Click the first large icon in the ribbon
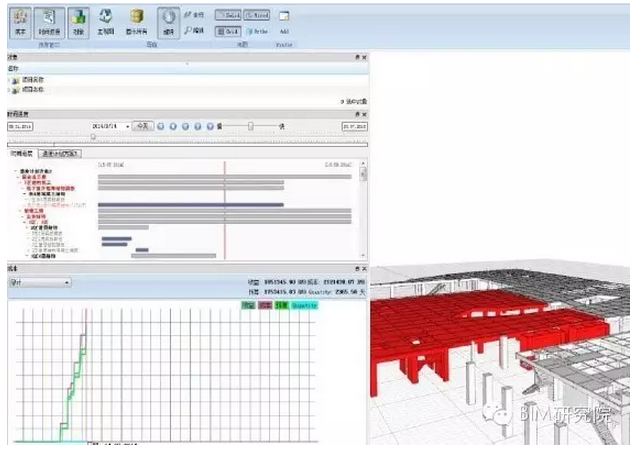Image resolution: width=636 pixels, height=449 pixels. (21, 19)
